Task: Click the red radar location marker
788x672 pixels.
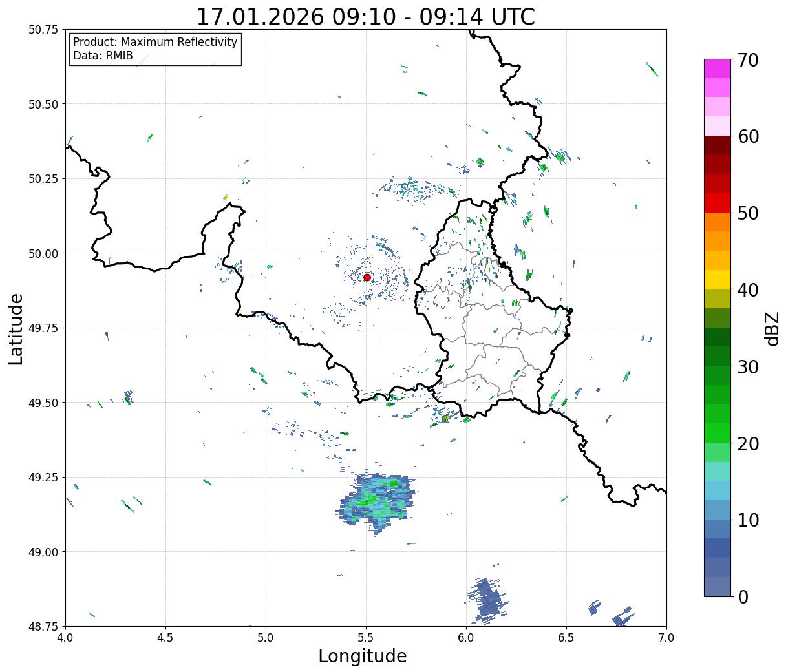Action: pyautogui.click(x=367, y=277)
